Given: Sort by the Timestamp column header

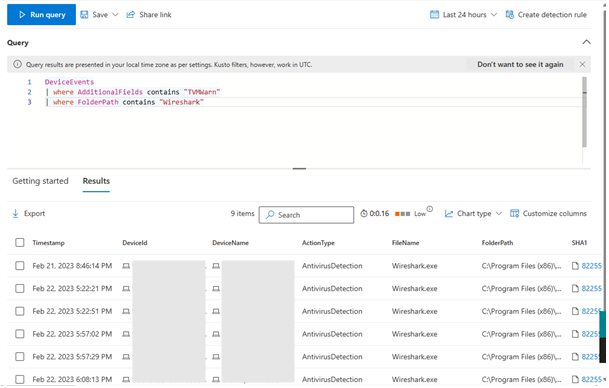Looking at the screenshot, I should tap(49, 243).
